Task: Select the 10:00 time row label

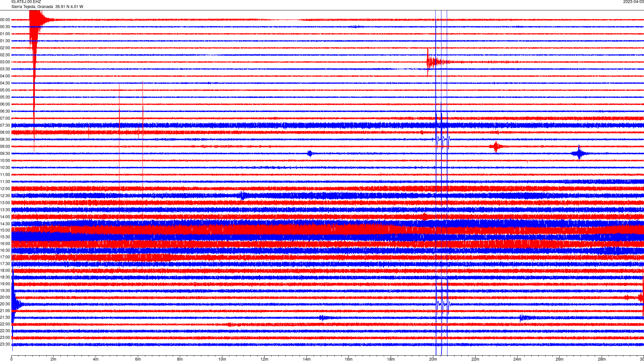Action: click(x=5, y=161)
